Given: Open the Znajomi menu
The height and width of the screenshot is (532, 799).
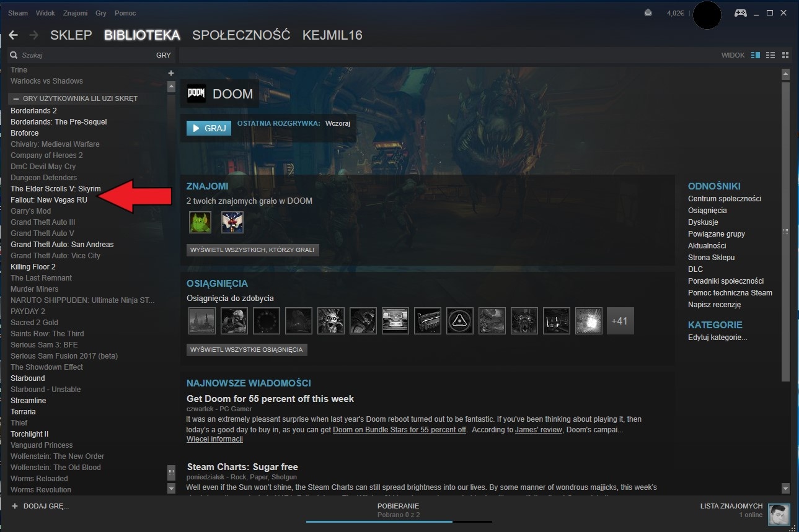Looking at the screenshot, I should (75, 13).
